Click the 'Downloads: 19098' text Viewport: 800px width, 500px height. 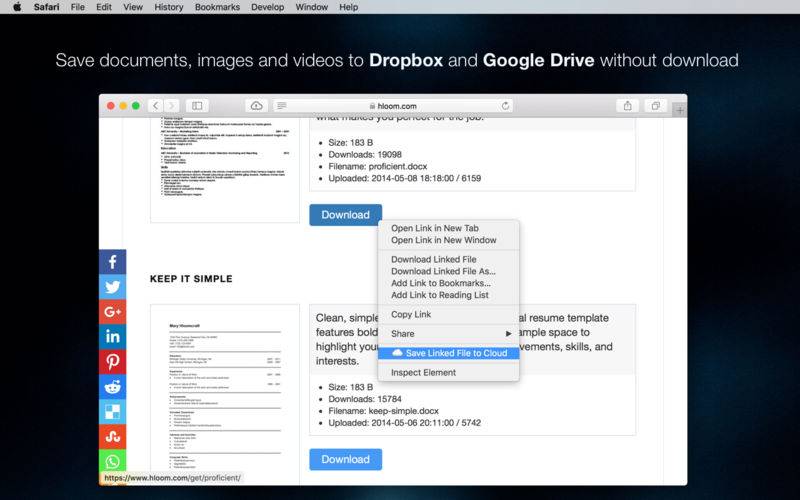pos(365,154)
